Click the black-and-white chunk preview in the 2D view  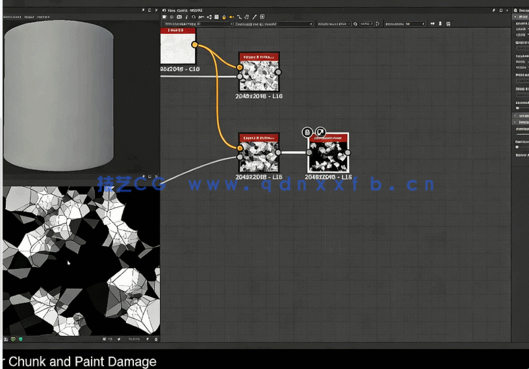click(x=82, y=261)
